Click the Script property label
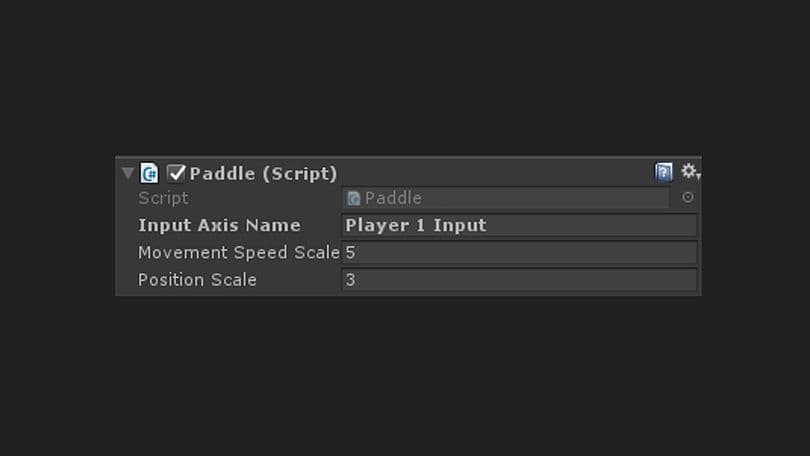The width and height of the screenshot is (810, 456). pyautogui.click(x=163, y=198)
